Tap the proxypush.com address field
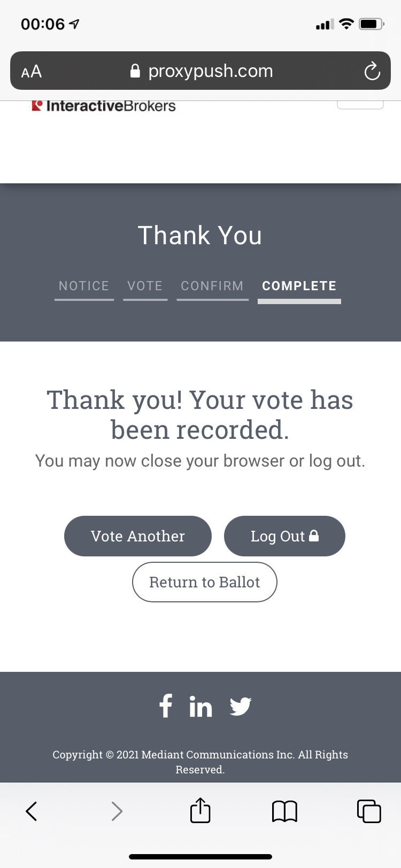Screen dimensions: 401x868 click(200, 71)
